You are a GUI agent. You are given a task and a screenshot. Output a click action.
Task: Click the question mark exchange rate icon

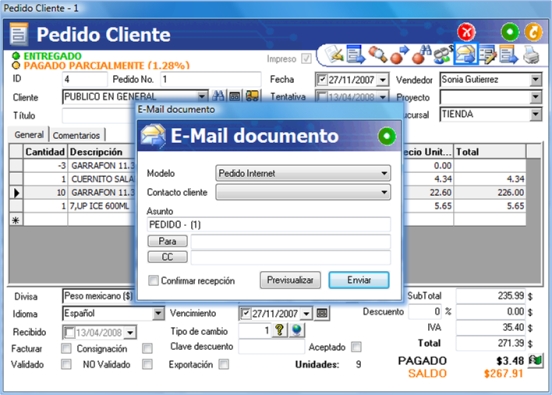tap(280, 330)
